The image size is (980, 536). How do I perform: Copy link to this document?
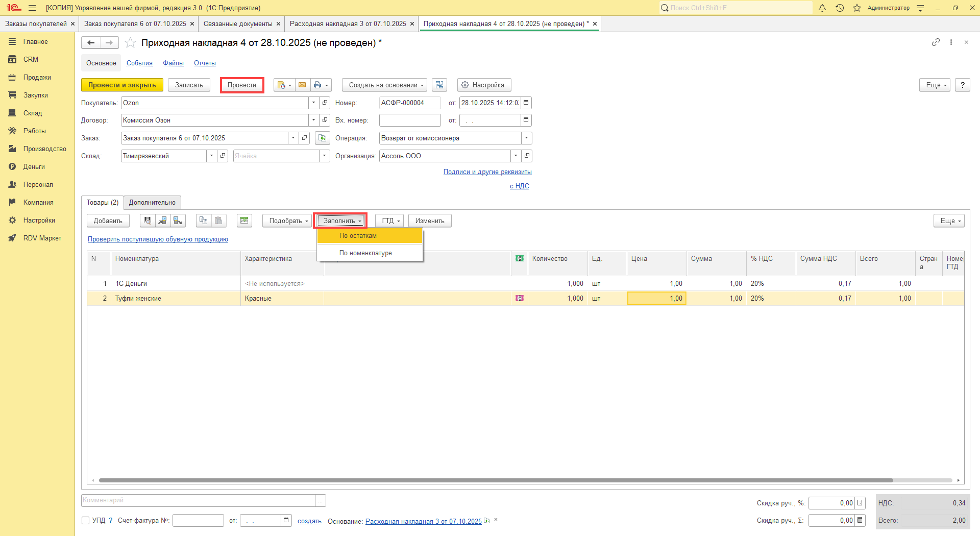(936, 42)
